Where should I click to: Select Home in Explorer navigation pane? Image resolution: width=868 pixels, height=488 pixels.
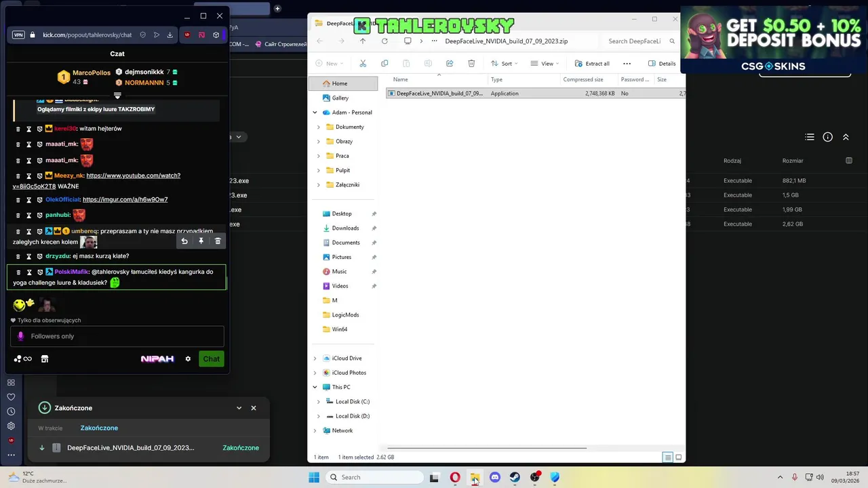point(343,83)
